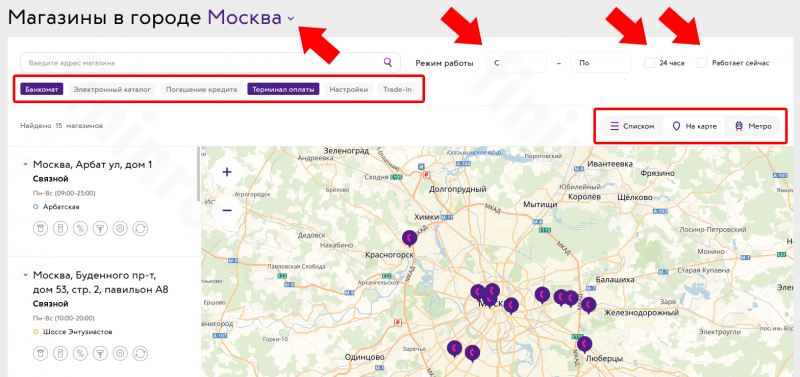This screenshot has height=377, width=800.
Task: Zoom out on the map
Action: (227, 210)
